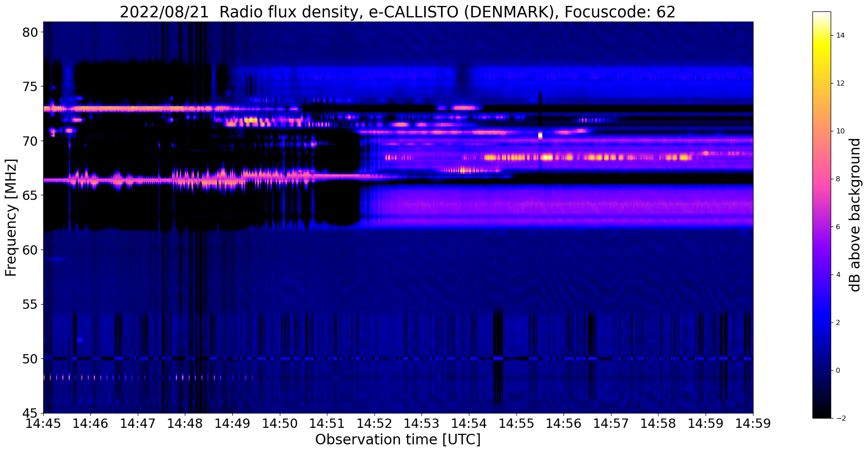This screenshot has height=452, width=868.
Task: Click the 'Frequency [MHz]' y-axis label
Action: 11,218
